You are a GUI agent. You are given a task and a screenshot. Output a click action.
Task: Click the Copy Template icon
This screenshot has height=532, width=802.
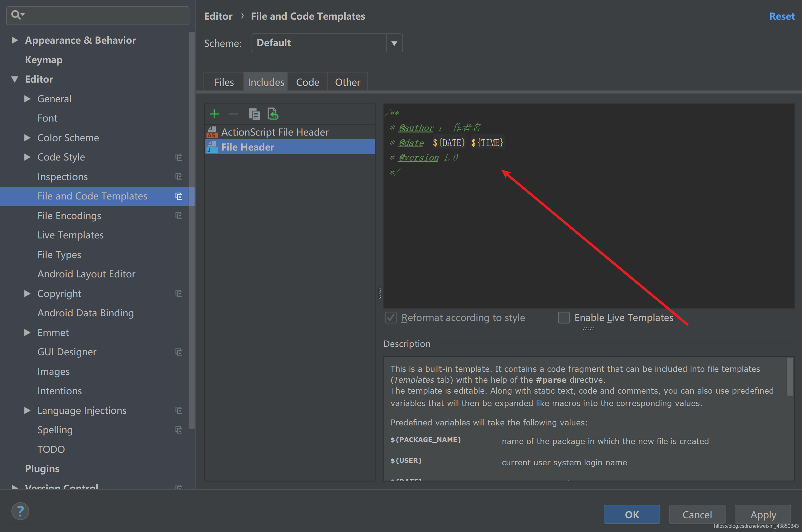(254, 114)
